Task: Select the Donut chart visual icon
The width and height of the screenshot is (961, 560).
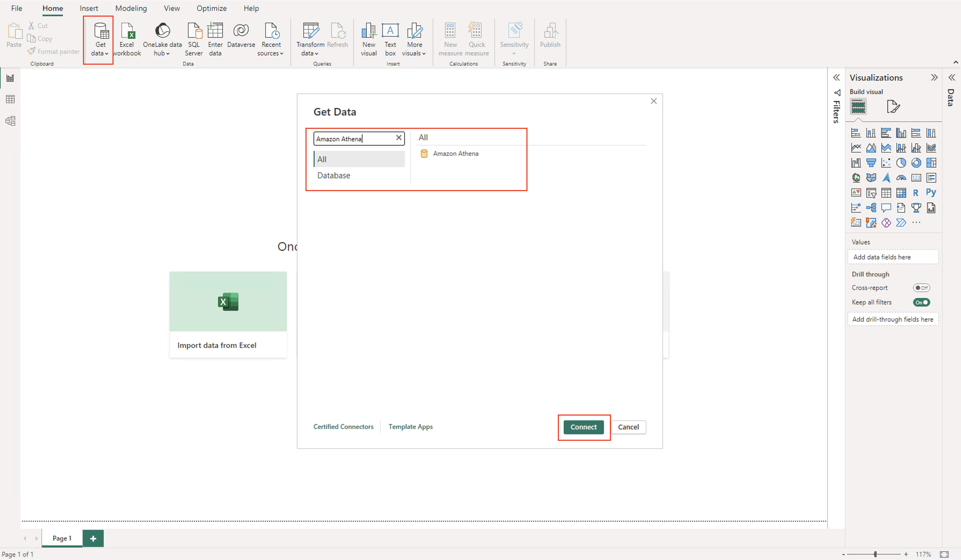Action: [916, 163]
